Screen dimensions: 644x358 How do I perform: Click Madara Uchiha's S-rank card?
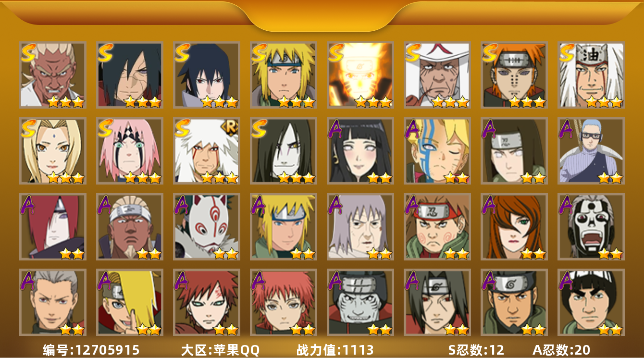click(x=129, y=74)
